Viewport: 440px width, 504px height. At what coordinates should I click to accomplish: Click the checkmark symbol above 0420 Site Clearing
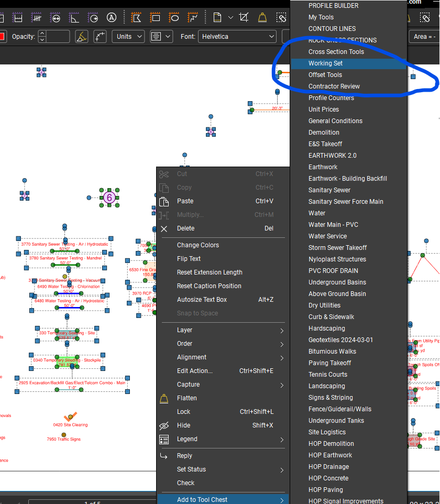click(x=70, y=417)
